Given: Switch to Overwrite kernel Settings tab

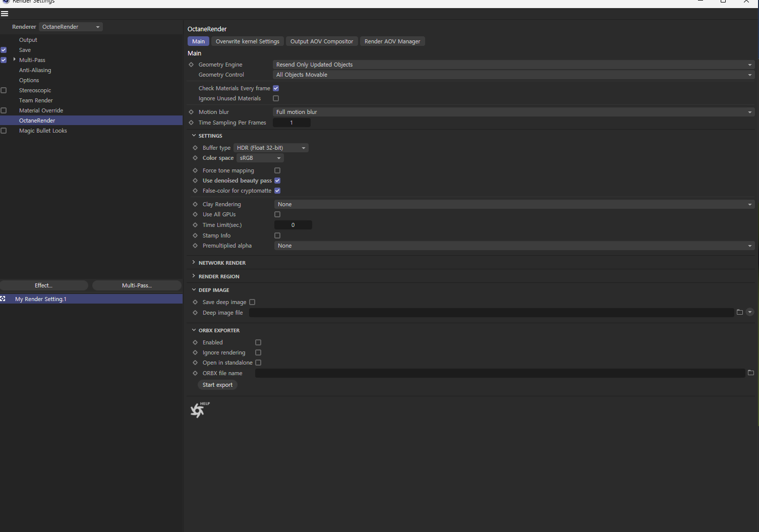Looking at the screenshot, I should pyautogui.click(x=248, y=41).
